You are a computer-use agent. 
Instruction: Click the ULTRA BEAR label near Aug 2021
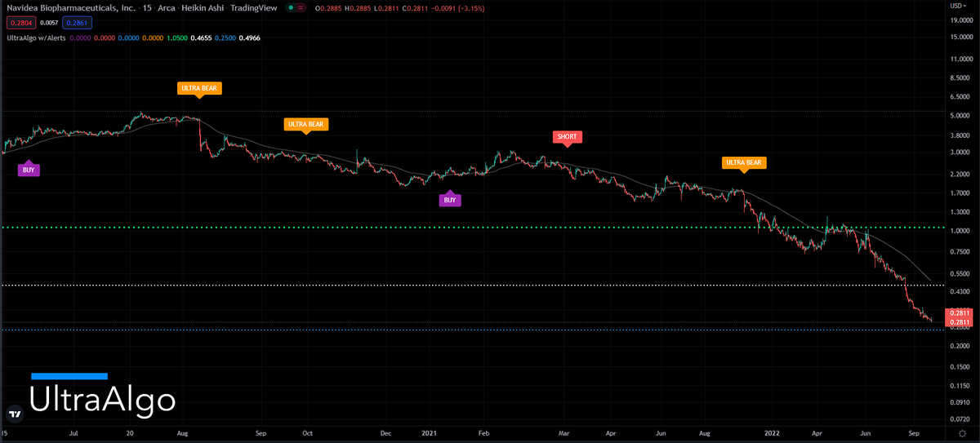[x=743, y=163]
